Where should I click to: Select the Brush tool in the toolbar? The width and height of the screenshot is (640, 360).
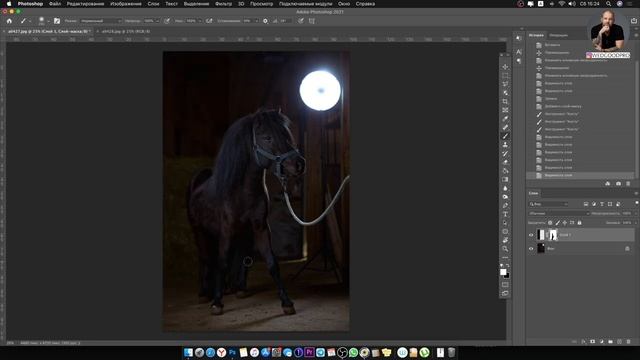pyautogui.click(x=505, y=136)
